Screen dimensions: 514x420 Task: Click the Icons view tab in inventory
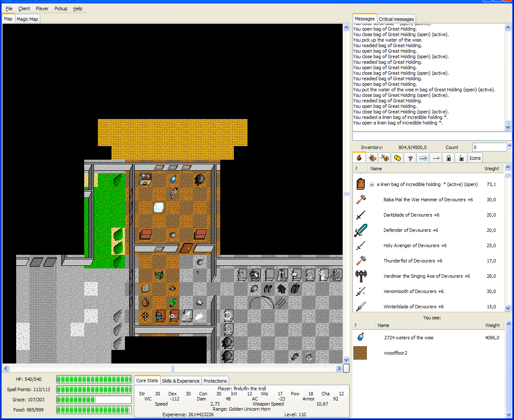tap(475, 158)
